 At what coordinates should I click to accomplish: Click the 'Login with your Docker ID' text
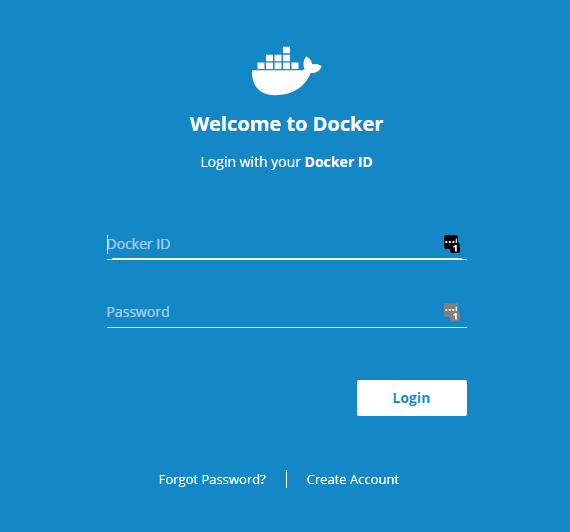pyautogui.click(x=286, y=162)
